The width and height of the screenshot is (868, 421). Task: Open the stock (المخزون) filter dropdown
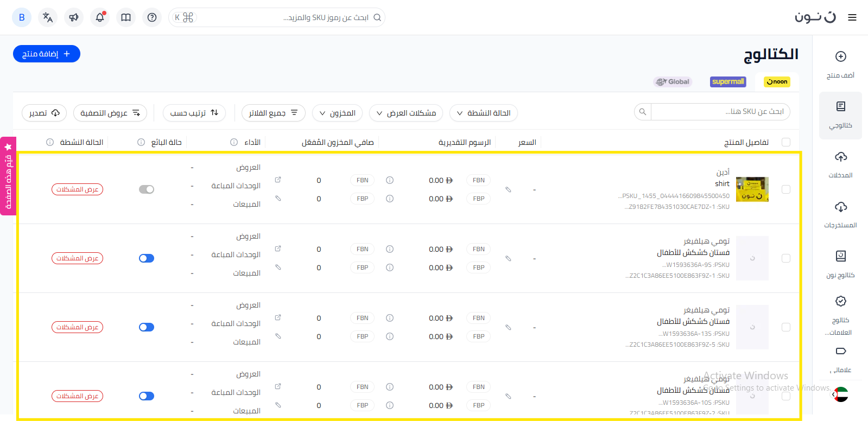point(337,113)
